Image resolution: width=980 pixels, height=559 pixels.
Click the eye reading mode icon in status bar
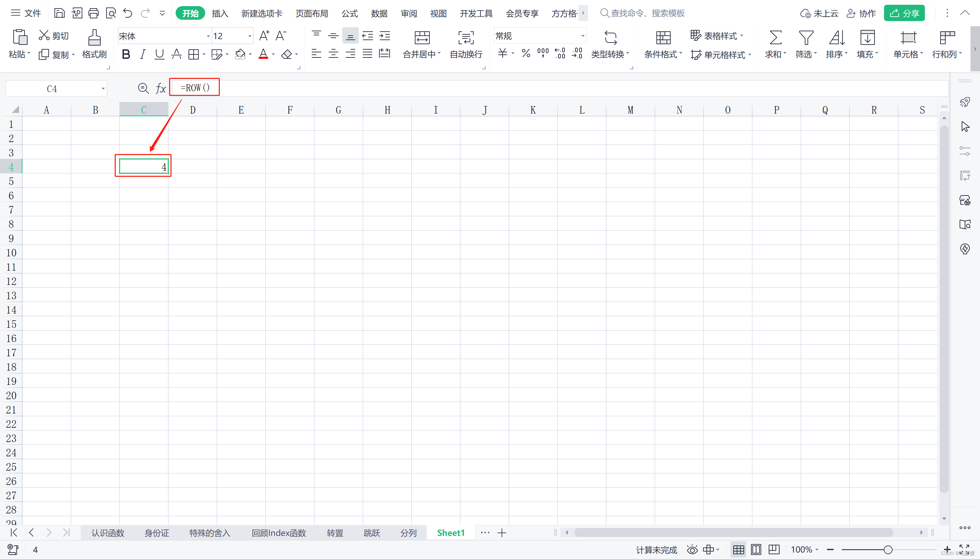pyautogui.click(x=692, y=550)
